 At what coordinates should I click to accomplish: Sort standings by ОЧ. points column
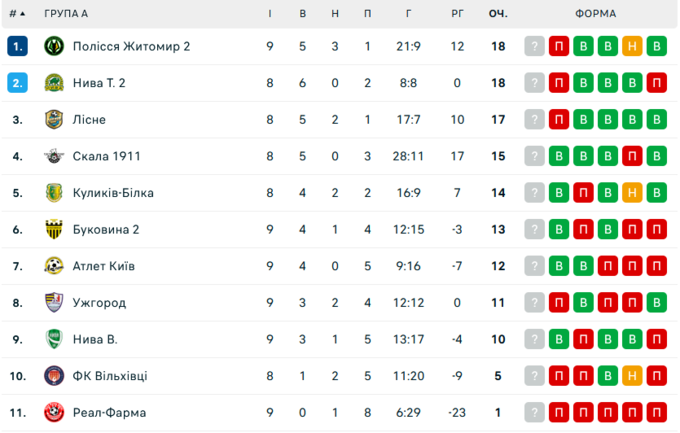[x=498, y=14]
